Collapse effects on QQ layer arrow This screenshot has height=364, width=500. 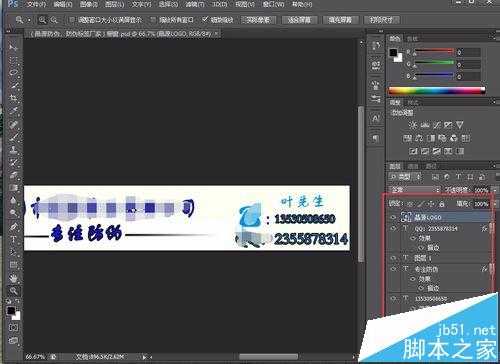coord(493,229)
